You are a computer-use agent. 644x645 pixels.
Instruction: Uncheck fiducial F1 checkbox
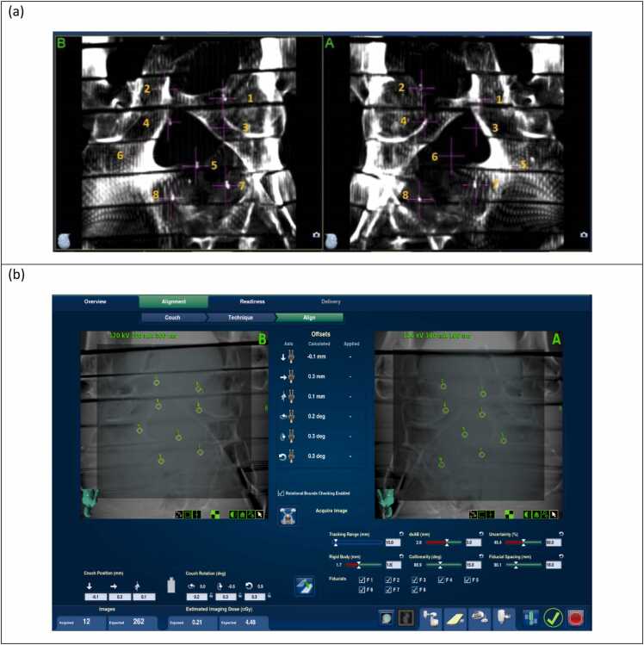click(x=362, y=580)
